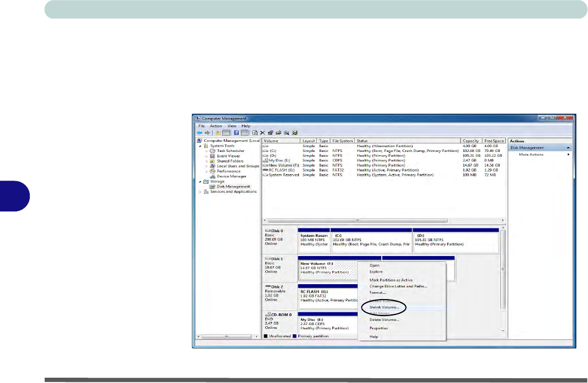
Task: Collapse the System Tools tree node
Action: point(200,146)
